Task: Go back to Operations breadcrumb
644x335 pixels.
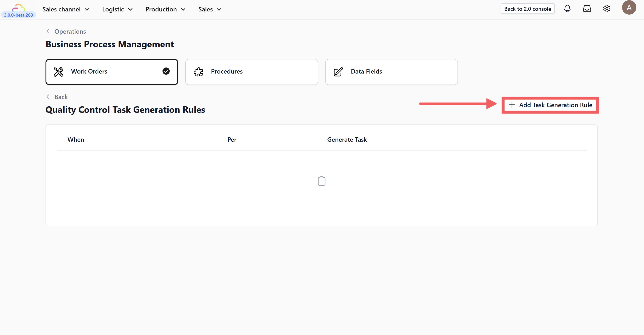Action: (70, 31)
